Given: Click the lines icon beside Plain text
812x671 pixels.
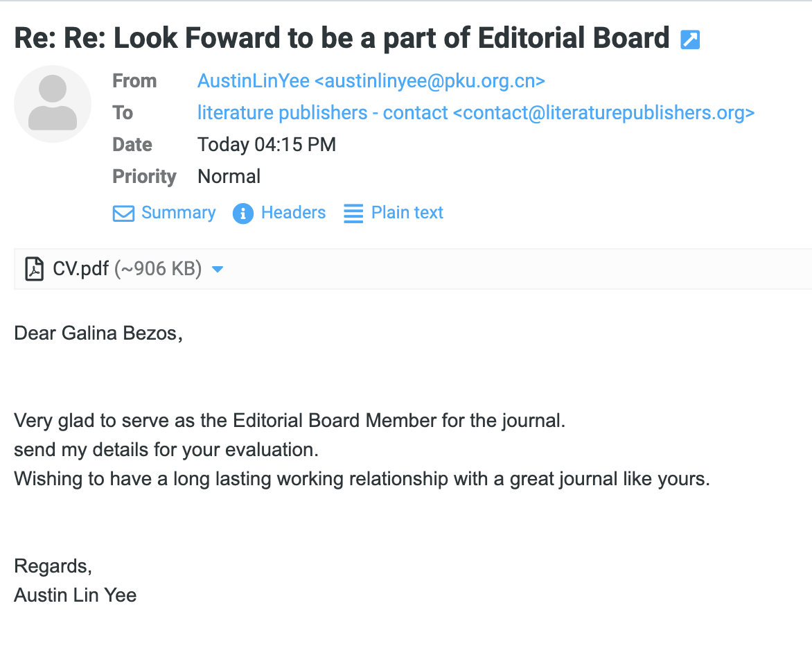Looking at the screenshot, I should [353, 214].
